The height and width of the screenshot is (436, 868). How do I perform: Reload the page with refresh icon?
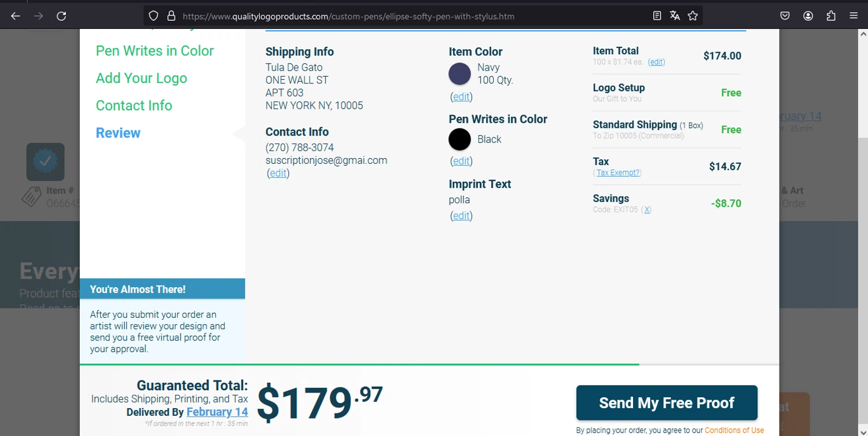click(x=61, y=16)
